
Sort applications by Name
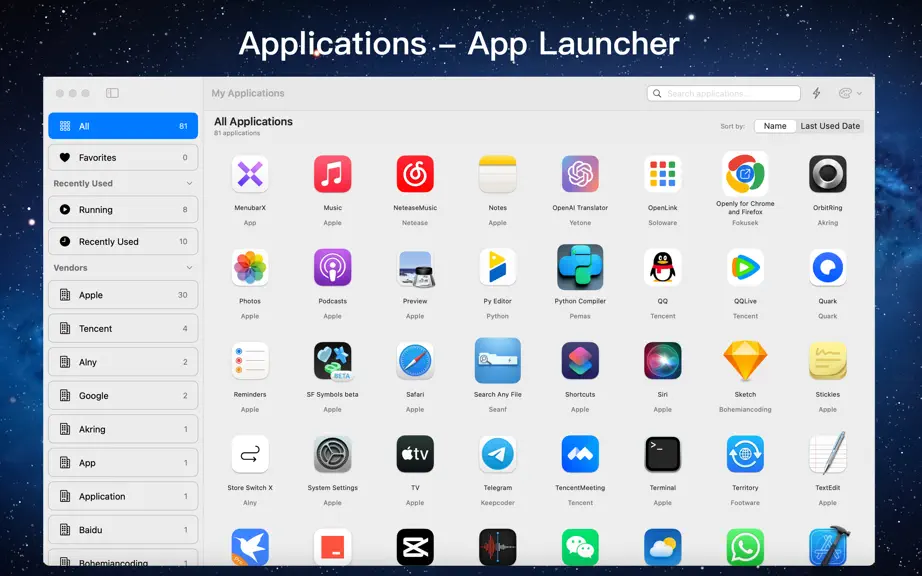coord(775,126)
